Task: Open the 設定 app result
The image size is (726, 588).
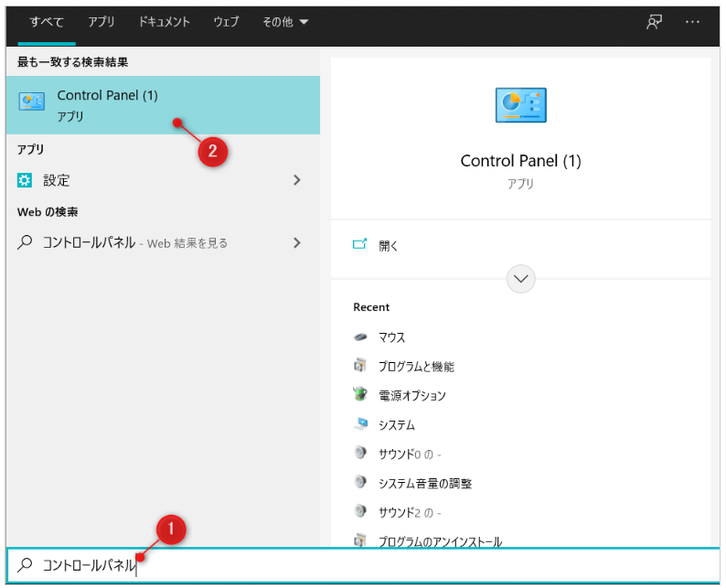Action: point(163,180)
